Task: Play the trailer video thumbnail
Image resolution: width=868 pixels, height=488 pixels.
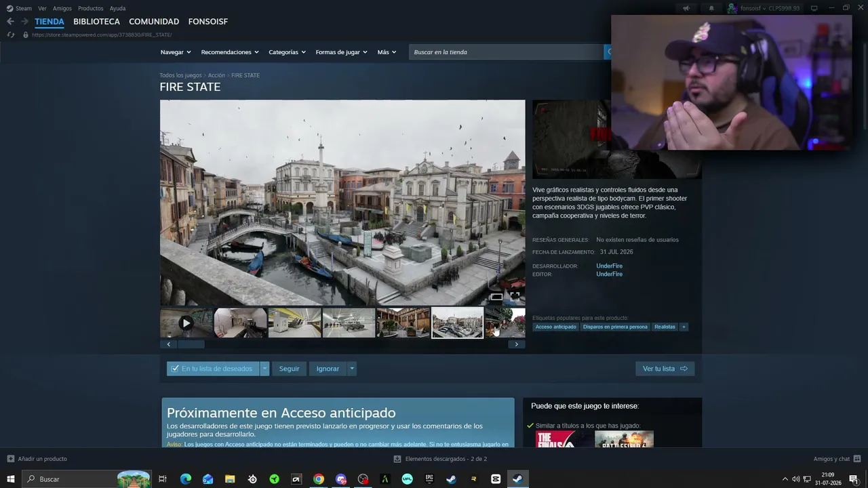Action: pos(186,323)
